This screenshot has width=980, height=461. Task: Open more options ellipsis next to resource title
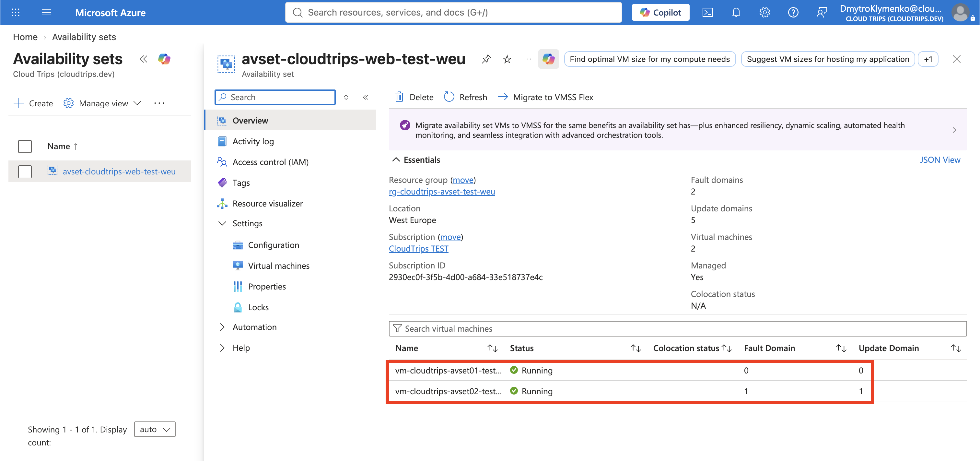point(528,59)
